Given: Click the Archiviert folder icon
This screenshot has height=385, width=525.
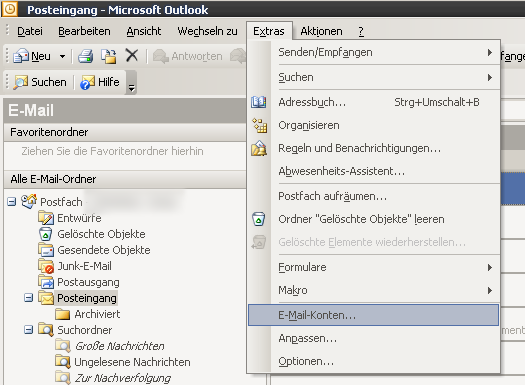Looking at the screenshot, I should [x=63, y=314].
